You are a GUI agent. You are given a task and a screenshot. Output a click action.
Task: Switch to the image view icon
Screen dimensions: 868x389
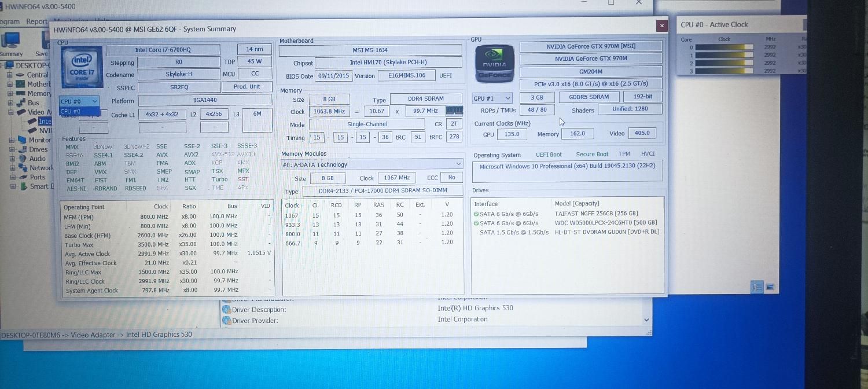coord(770,287)
